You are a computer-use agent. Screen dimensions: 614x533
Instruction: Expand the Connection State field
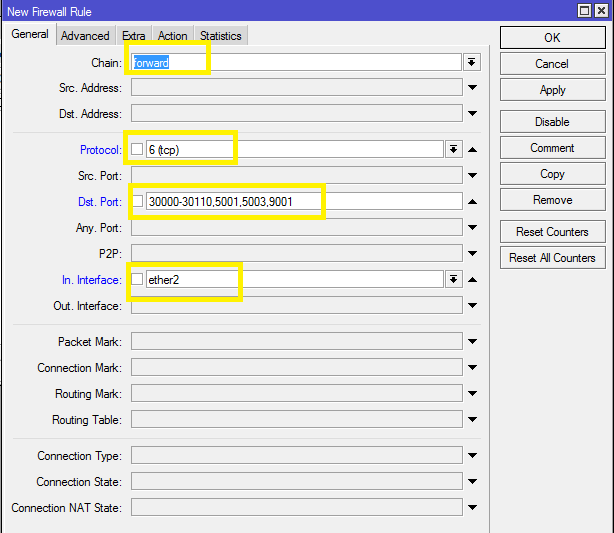[x=473, y=481]
